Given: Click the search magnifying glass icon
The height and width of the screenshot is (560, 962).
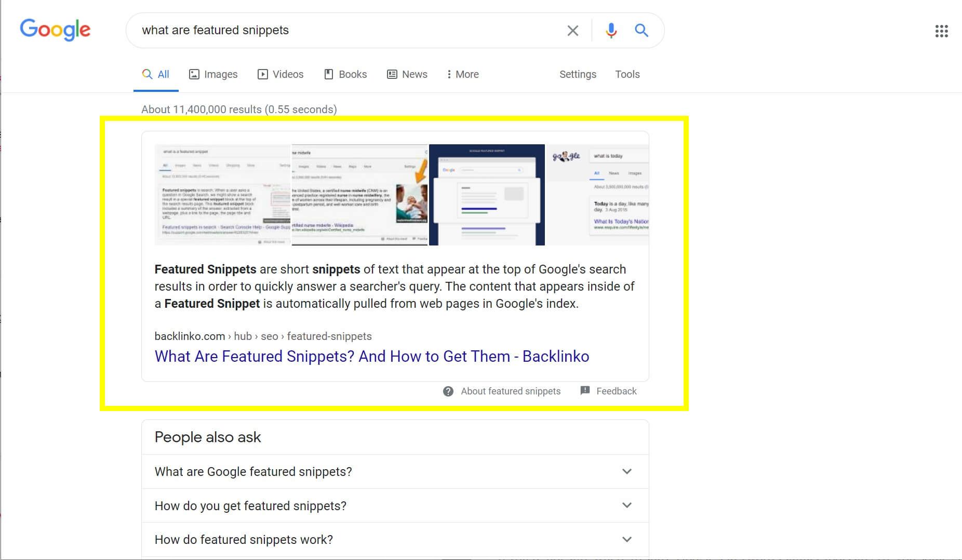Looking at the screenshot, I should tap(642, 30).
